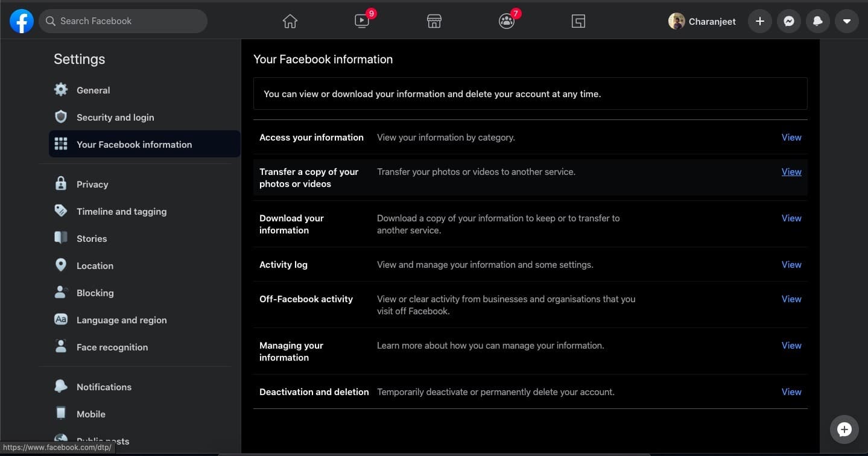Select General in the Settings sidebar
The width and height of the screenshot is (868, 456).
[93, 90]
